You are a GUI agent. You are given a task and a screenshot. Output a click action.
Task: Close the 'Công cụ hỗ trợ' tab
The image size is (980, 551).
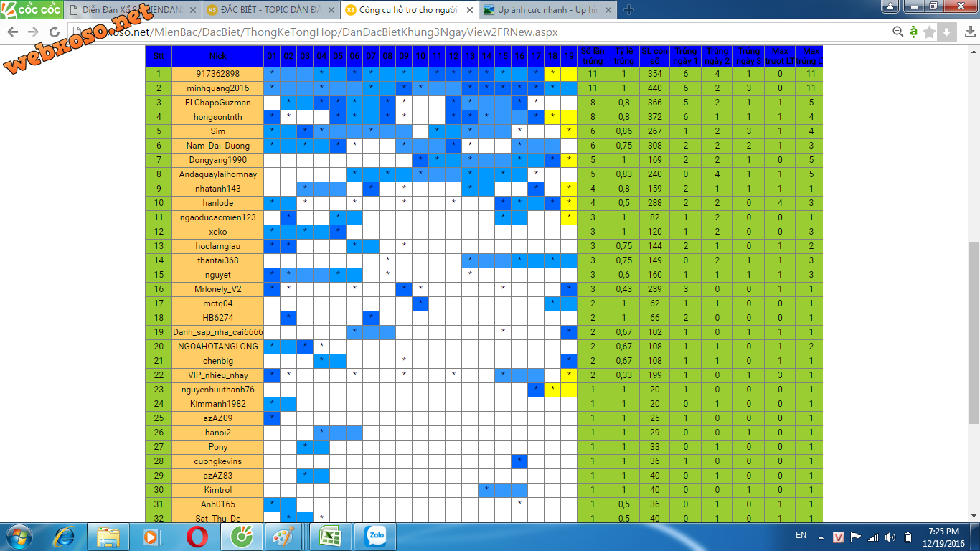point(469,10)
